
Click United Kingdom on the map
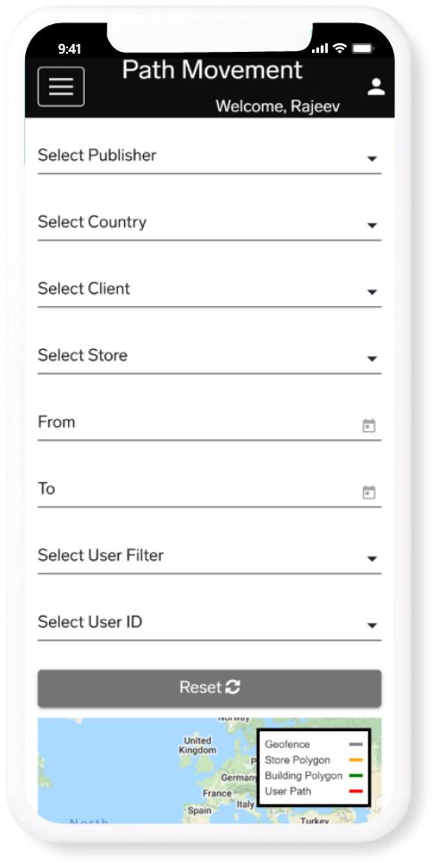point(198,745)
